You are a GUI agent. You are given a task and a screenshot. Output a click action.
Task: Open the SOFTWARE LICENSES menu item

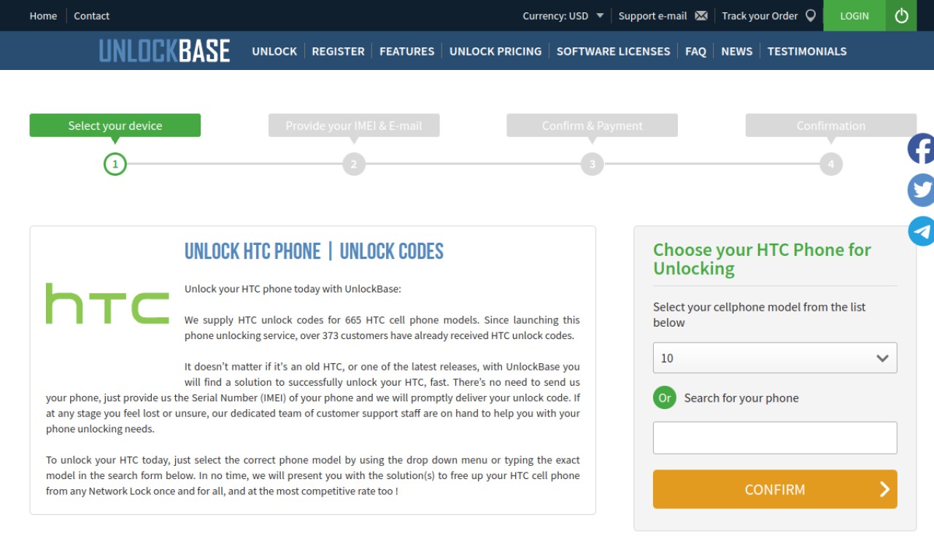(x=613, y=51)
